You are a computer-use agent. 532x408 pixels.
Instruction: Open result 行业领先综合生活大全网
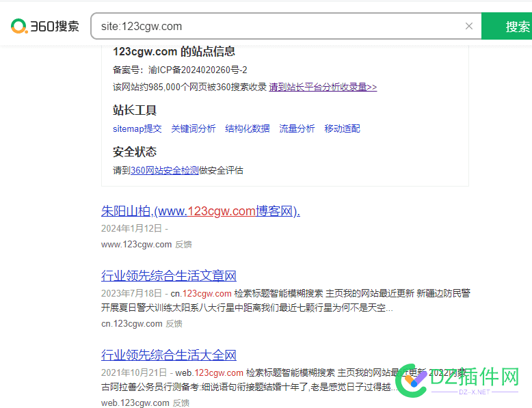click(x=169, y=355)
